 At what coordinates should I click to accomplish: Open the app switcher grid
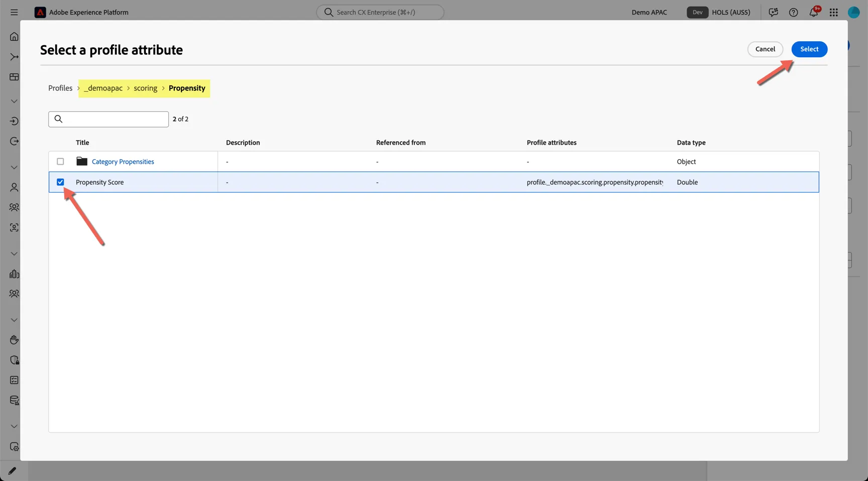834,12
